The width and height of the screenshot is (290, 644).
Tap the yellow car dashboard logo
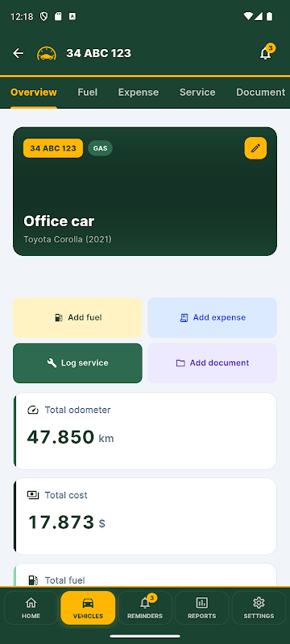pos(47,53)
